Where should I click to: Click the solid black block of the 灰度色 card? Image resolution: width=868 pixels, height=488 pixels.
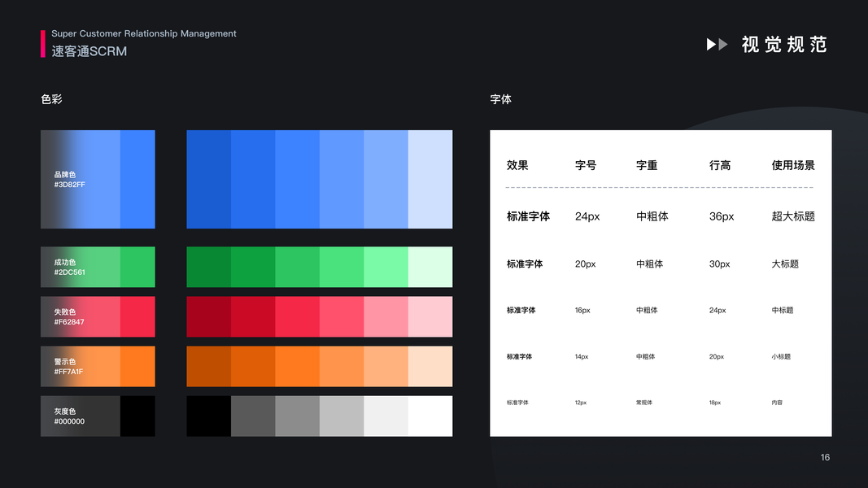coord(137,416)
